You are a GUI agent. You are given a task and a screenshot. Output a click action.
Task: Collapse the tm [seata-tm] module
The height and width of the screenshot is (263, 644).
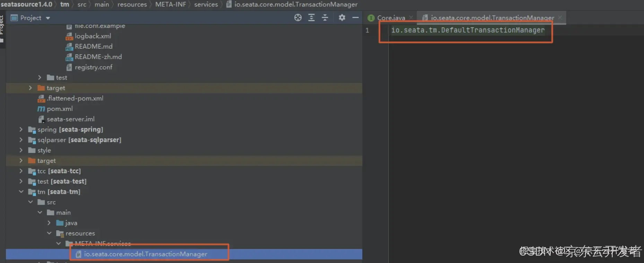[21, 192]
